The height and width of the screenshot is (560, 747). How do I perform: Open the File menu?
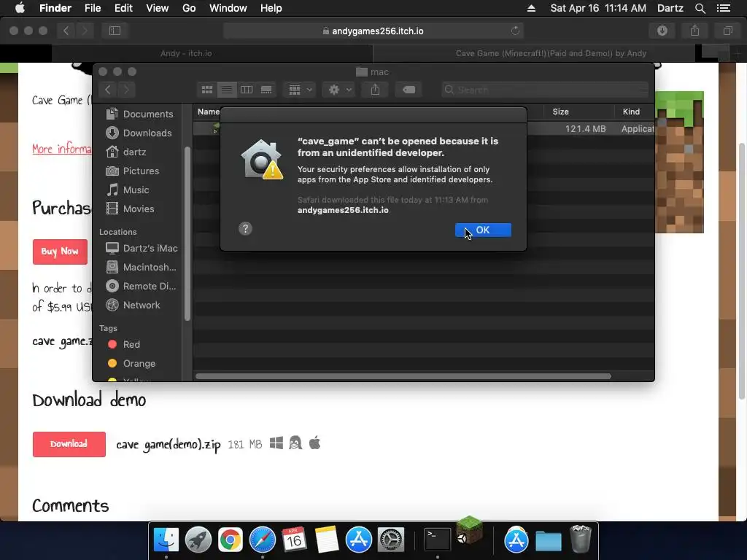point(93,8)
